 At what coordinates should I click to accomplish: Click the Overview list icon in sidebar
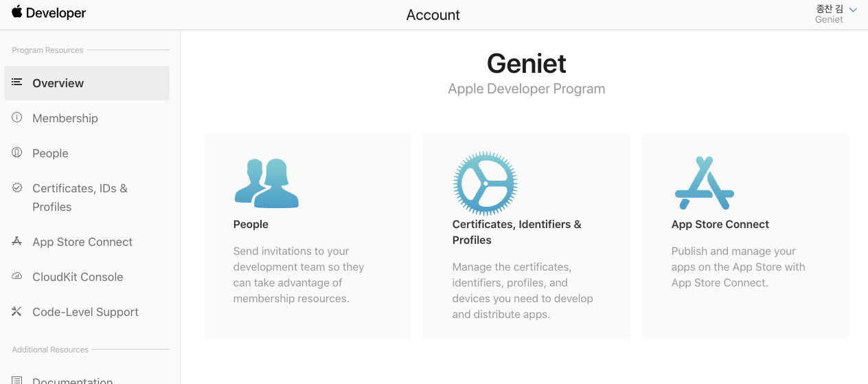pyautogui.click(x=17, y=82)
